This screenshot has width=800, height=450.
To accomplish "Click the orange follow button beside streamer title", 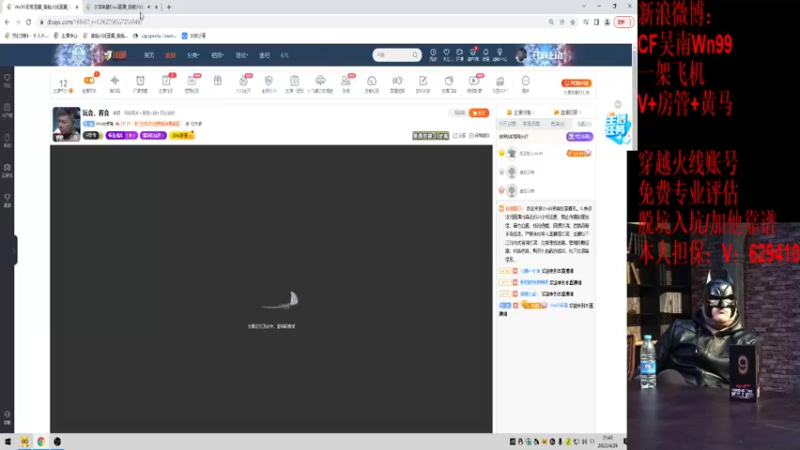I will (x=479, y=113).
